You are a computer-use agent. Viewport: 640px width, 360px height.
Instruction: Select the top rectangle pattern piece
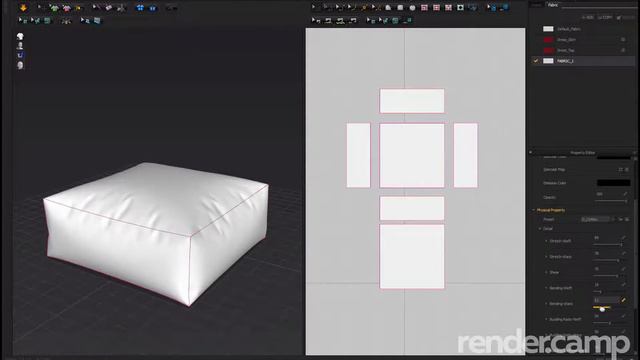coord(412,101)
